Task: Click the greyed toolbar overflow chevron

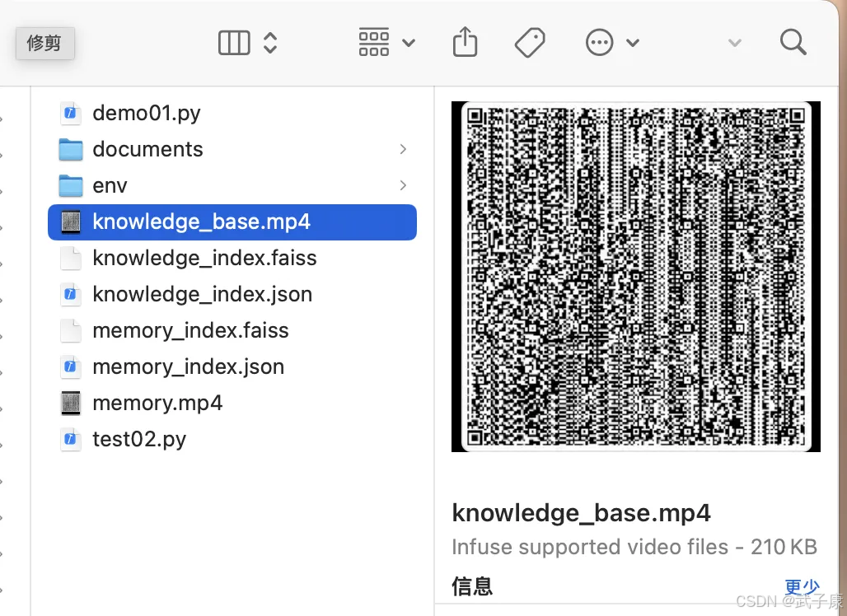Action: pyautogui.click(x=735, y=43)
